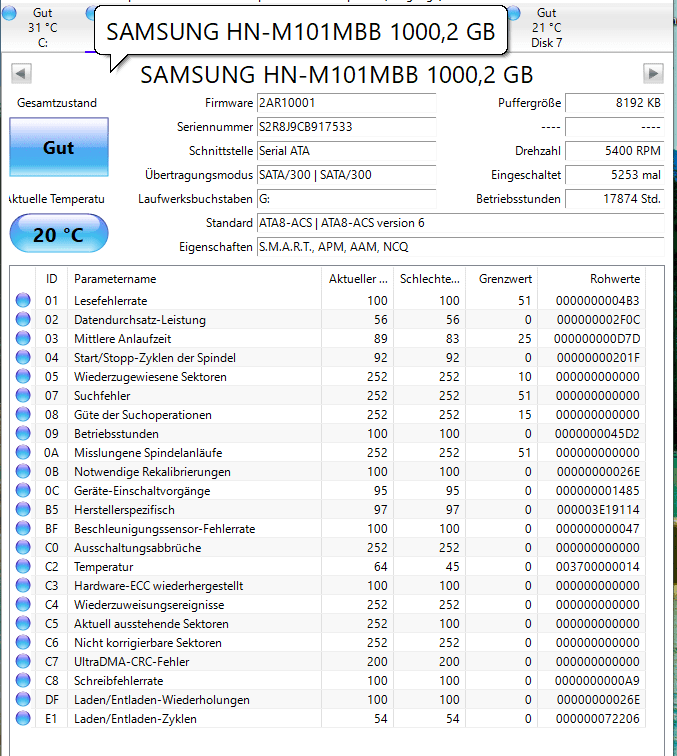Viewport: 677px width, 756px height.
Task: Click status icon for Laden/Entladen-Wiederholungen
Action: point(23,699)
